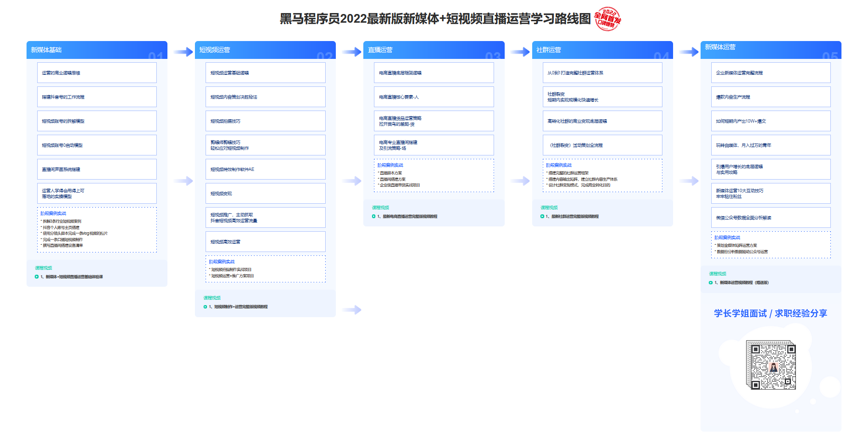Viewport: 868px width, 434px height.
Task: Click the text 搭建完整的社群运营框架
Action: (x=568, y=173)
